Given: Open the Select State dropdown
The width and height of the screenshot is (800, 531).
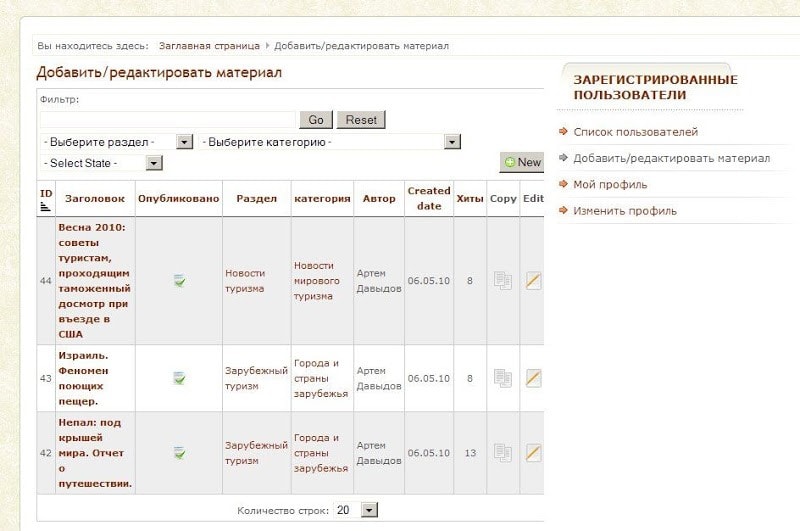Looking at the screenshot, I should tap(102, 163).
